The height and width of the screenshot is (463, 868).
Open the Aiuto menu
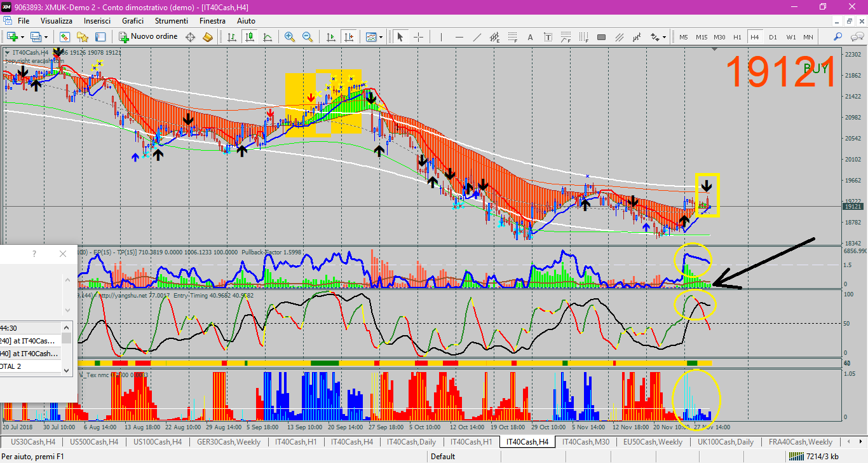point(246,21)
